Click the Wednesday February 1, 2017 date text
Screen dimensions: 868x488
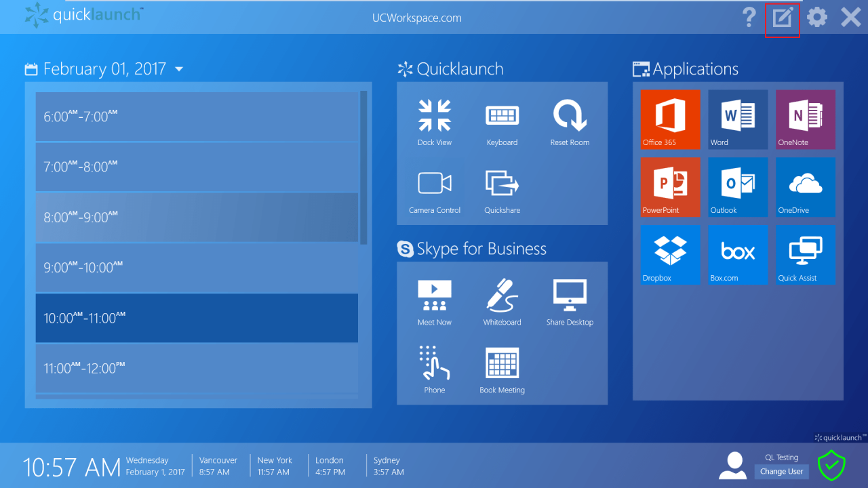tap(155, 466)
